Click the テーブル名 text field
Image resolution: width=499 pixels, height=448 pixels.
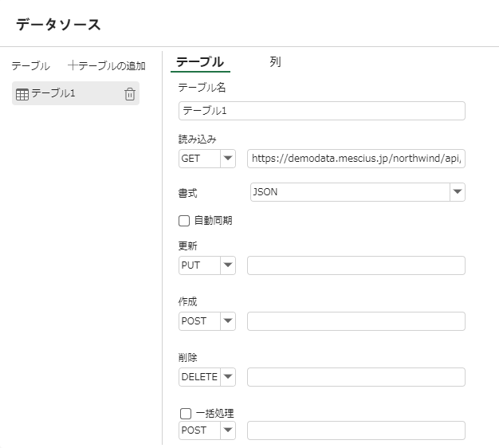[x=322, y=111]
